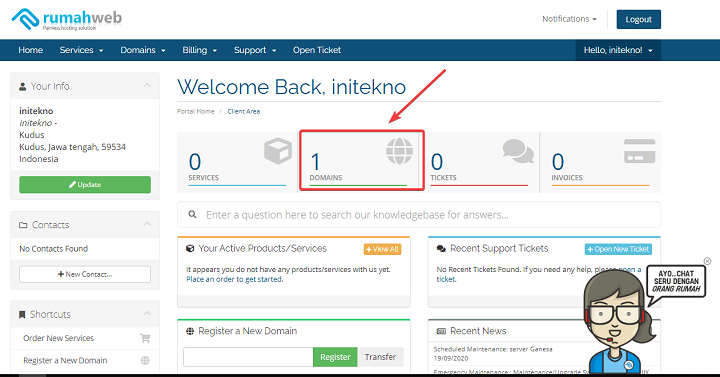
Task: Click the Portal Home breadcrumb
Action: pyautogui.click(x=196, y=111)
